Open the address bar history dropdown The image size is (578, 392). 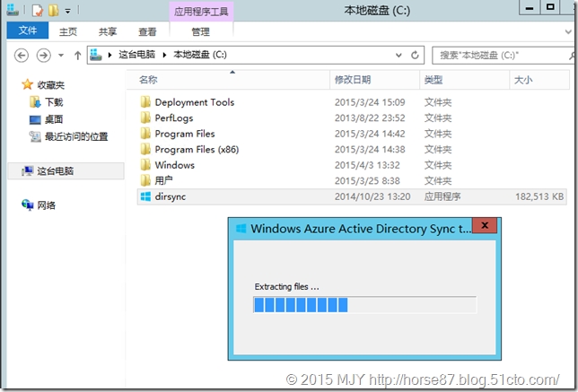[x=398, y=56]
